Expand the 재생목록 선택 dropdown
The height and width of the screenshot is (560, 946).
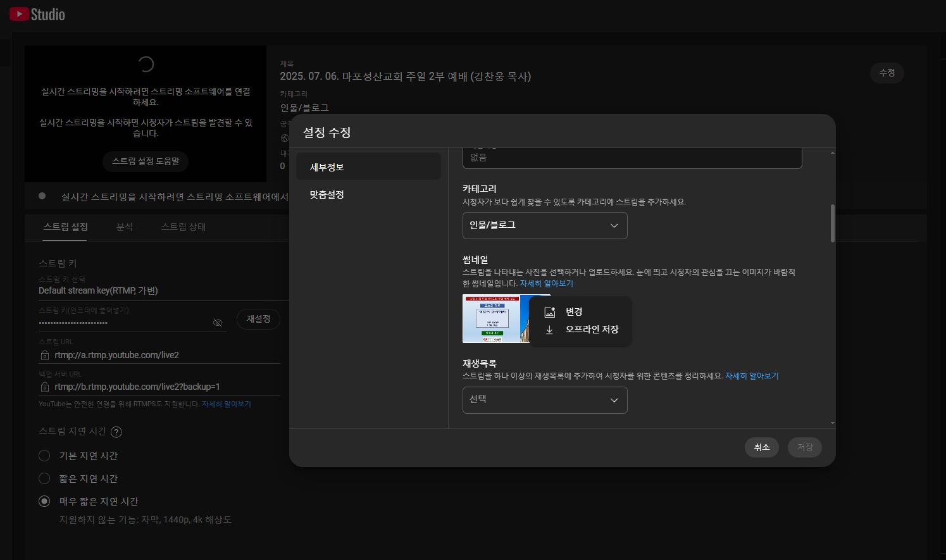click(x=544, y=400)
